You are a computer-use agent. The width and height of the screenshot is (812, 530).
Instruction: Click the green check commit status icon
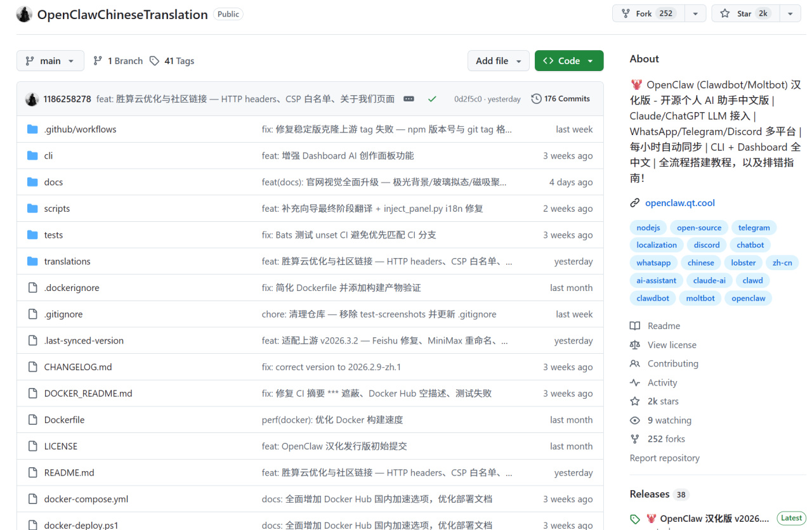coord(432,99)
